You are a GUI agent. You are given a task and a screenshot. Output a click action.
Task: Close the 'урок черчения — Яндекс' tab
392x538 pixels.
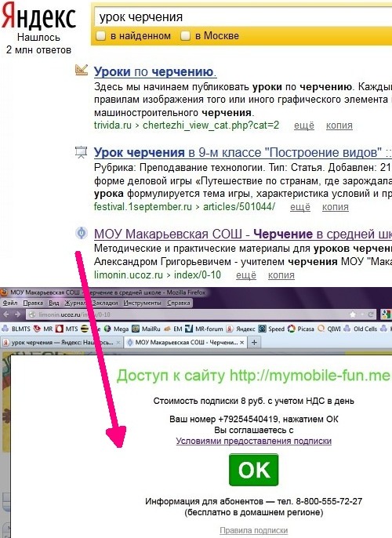118,343
